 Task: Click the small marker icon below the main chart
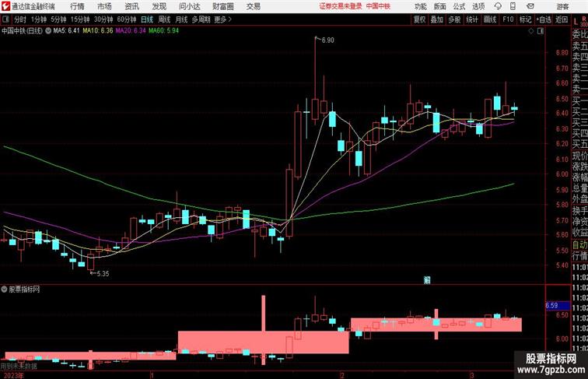point(427,279)
